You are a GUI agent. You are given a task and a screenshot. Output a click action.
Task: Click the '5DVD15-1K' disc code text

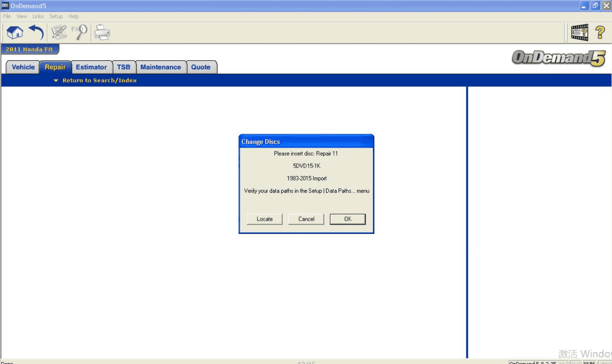306,166
